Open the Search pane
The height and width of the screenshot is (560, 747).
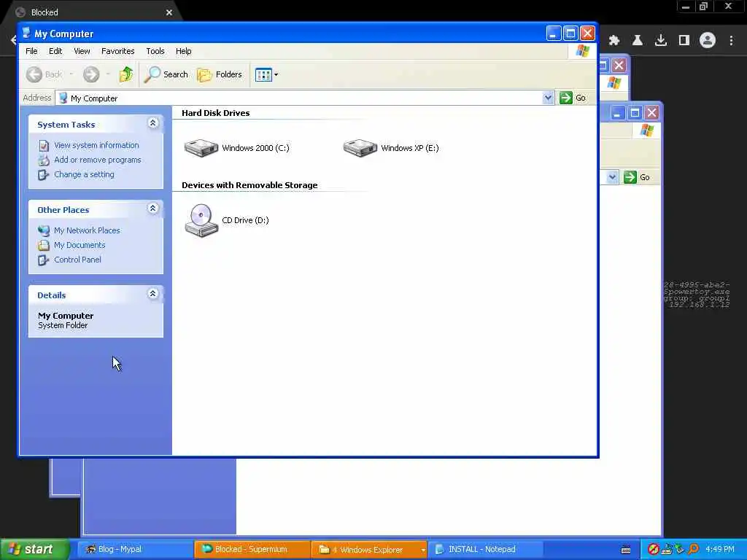[166, 74]
